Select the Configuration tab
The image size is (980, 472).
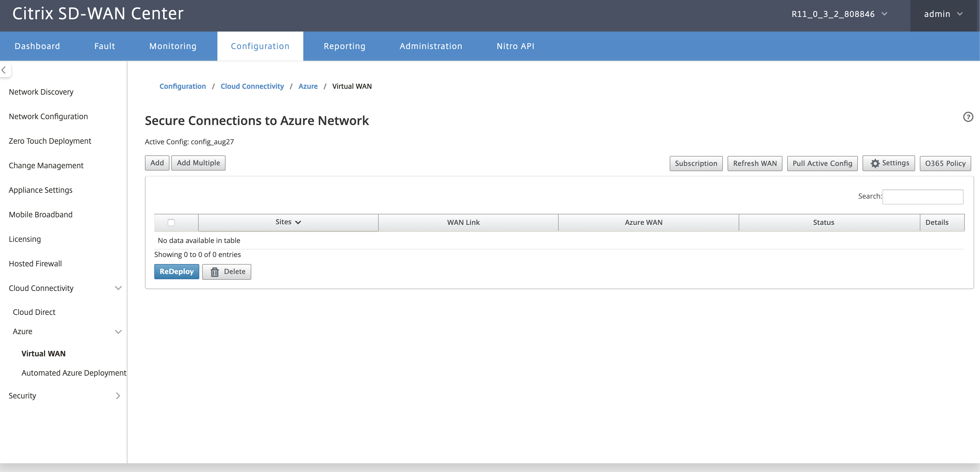point(260,46)
